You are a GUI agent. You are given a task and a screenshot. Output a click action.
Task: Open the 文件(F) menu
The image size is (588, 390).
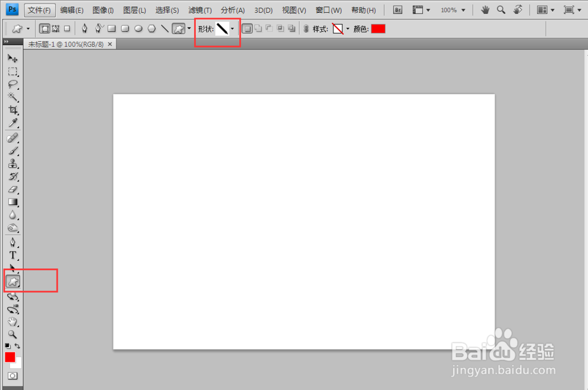pyautogui.click(x=39, y=10)
